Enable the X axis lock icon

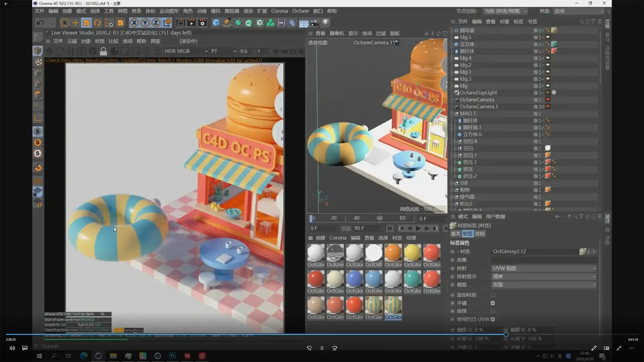coord(134,22)
